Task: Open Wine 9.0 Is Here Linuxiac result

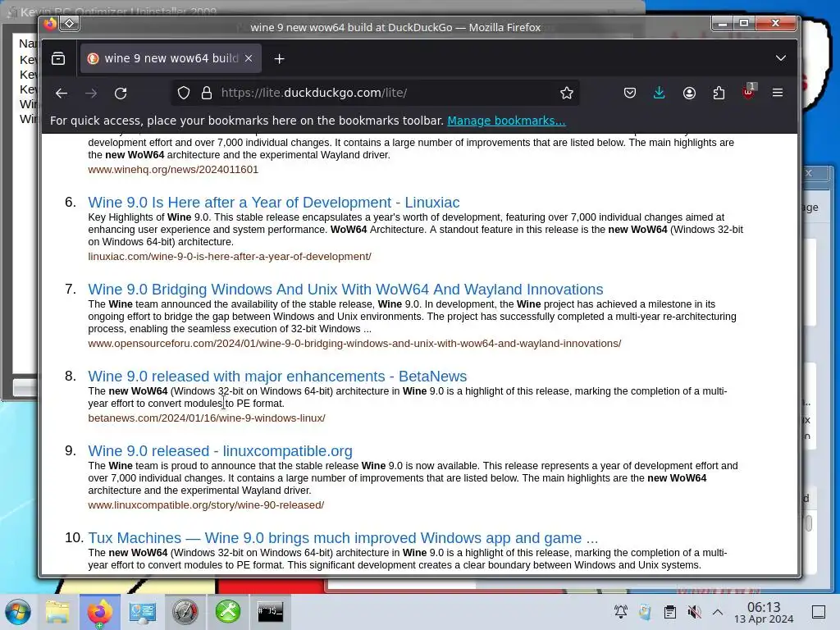Action: (x=274, y=203)
